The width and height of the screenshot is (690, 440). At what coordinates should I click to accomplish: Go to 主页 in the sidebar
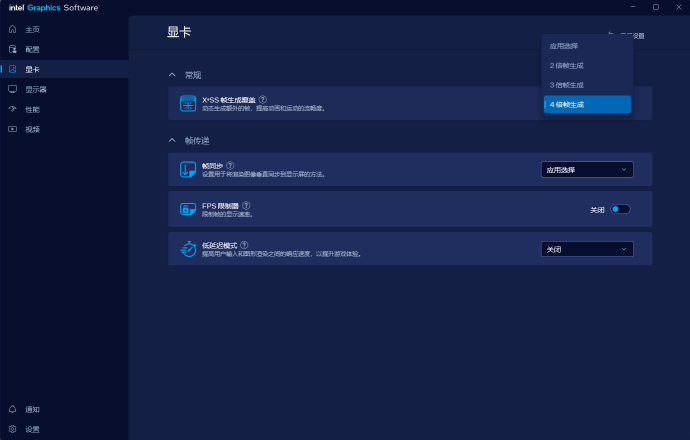point(32,29)
